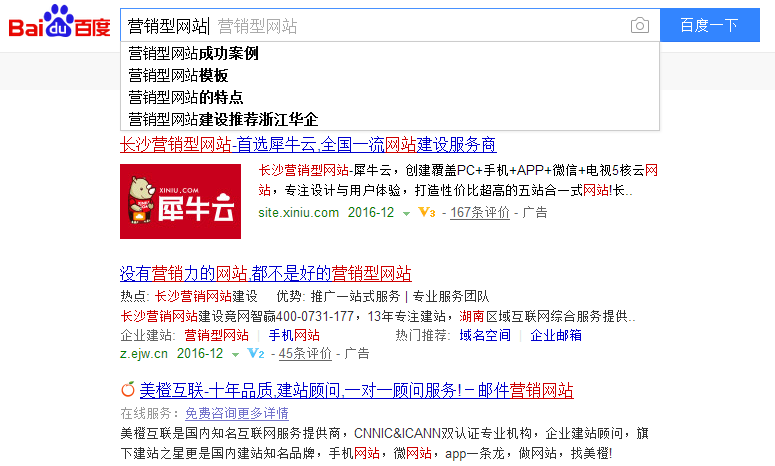Viewport: 775px width, 466px height.
Task: Open the 域名空间 link
Action: tap(484, 335)
